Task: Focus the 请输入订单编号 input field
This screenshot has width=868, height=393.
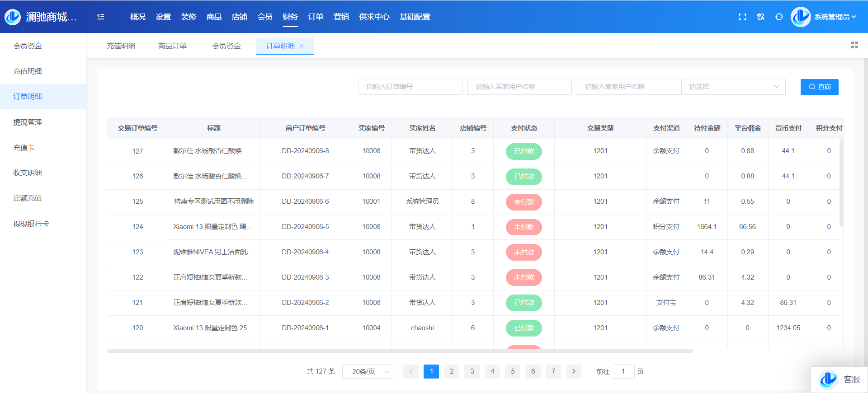Action: click(x=410, y=87)
